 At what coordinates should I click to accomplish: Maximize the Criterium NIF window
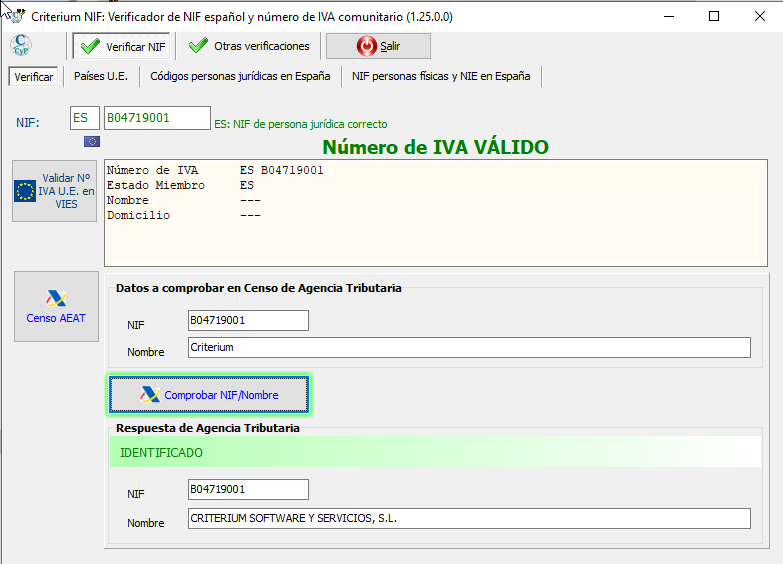pyautogui.click(x=714, y=16)
